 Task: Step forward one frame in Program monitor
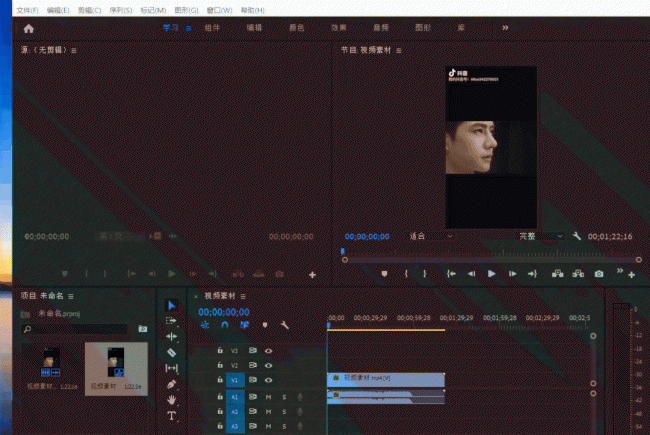pyautogui.click(x=512, y=274)
